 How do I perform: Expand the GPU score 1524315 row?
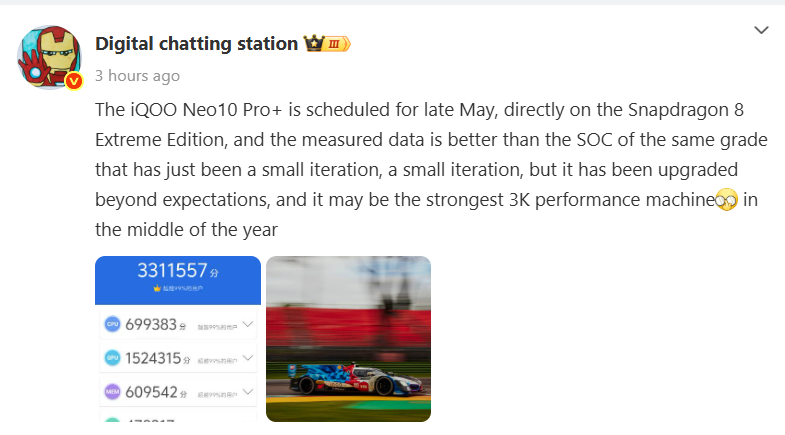point(248,358)
